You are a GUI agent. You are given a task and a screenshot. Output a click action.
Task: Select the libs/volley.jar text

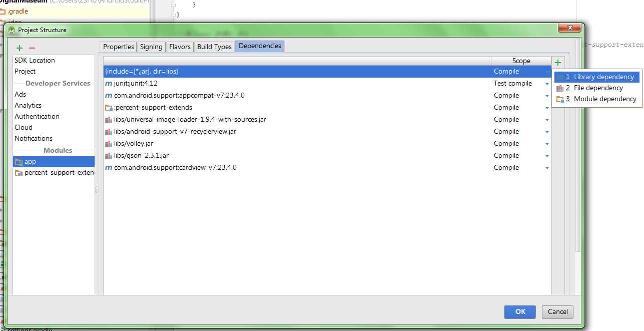pyautogui.click(x=134, y=144)
